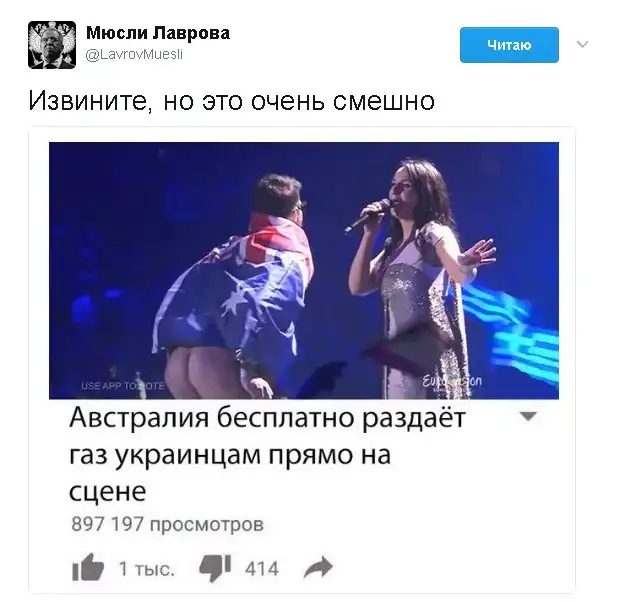This screenshot has height=602, width=623.
Task: Click the share arrow icon
Action: [x=318, y=567]
